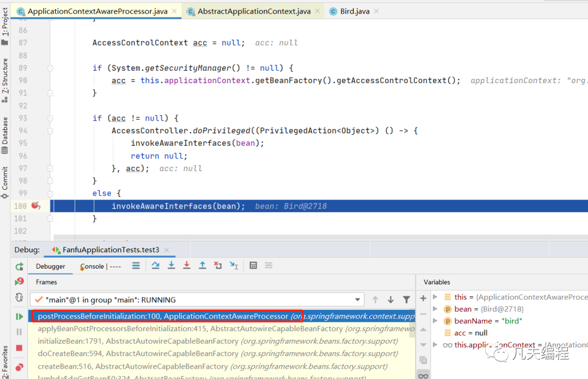Stop the debug session
Image resolution: width=588 pixels, height=379 pixels.
click(x=20, y=348)
